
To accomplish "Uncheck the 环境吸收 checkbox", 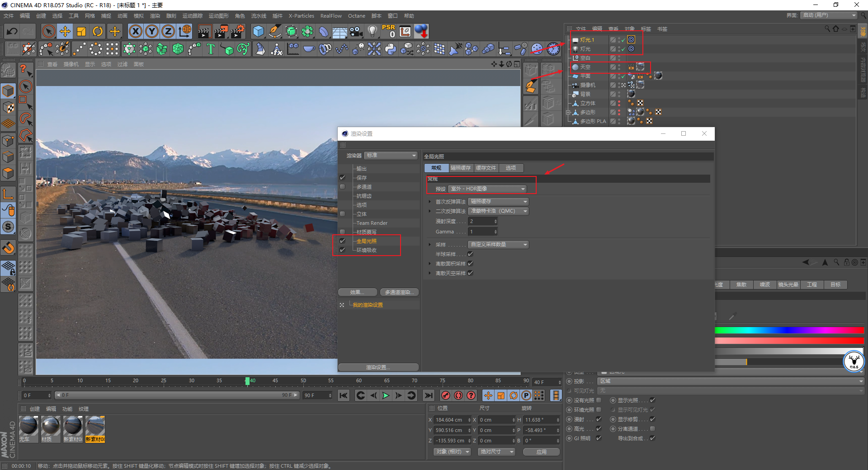I will click(342, 250).
